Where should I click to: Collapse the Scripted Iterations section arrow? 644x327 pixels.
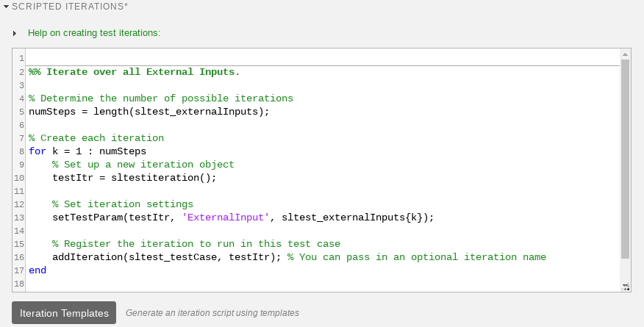pos(7,5)
